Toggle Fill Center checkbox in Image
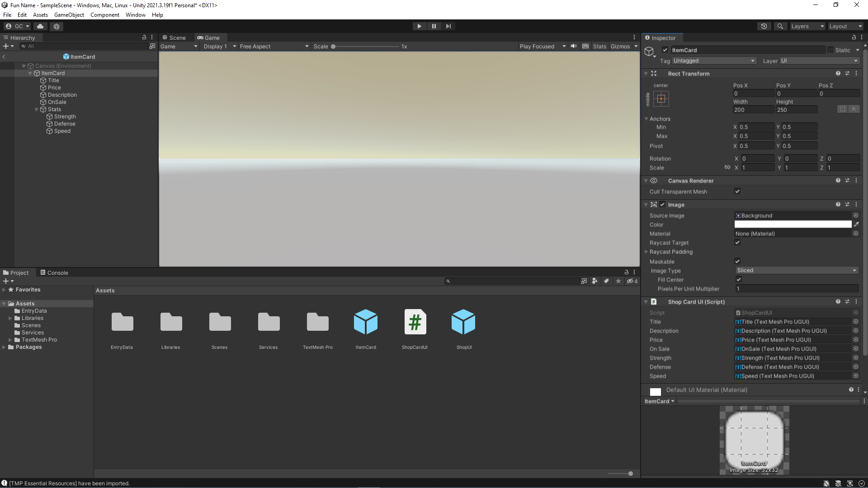 coord(737,279)
